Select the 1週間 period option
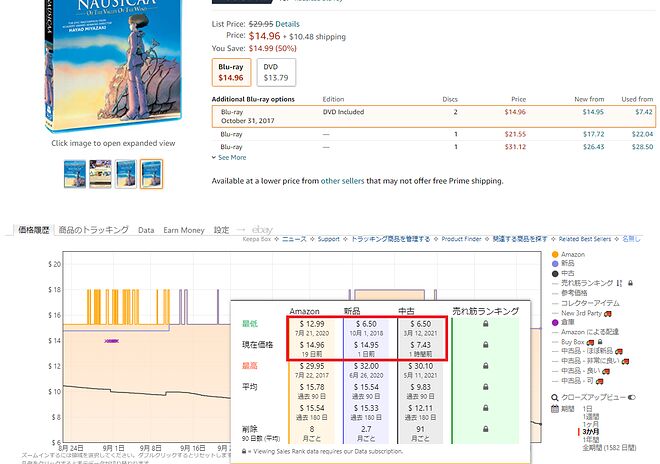Screen dimensions: 660x464 [591, 416]
